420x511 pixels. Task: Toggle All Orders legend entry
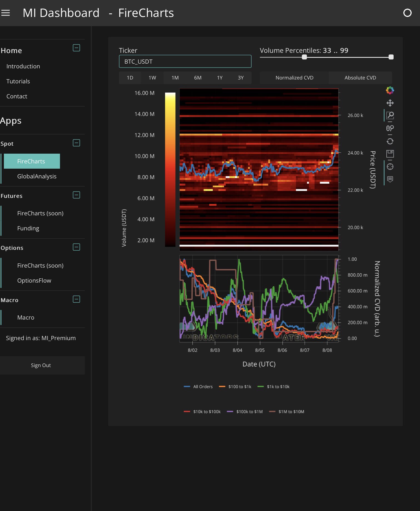click(x=198, y=387)
